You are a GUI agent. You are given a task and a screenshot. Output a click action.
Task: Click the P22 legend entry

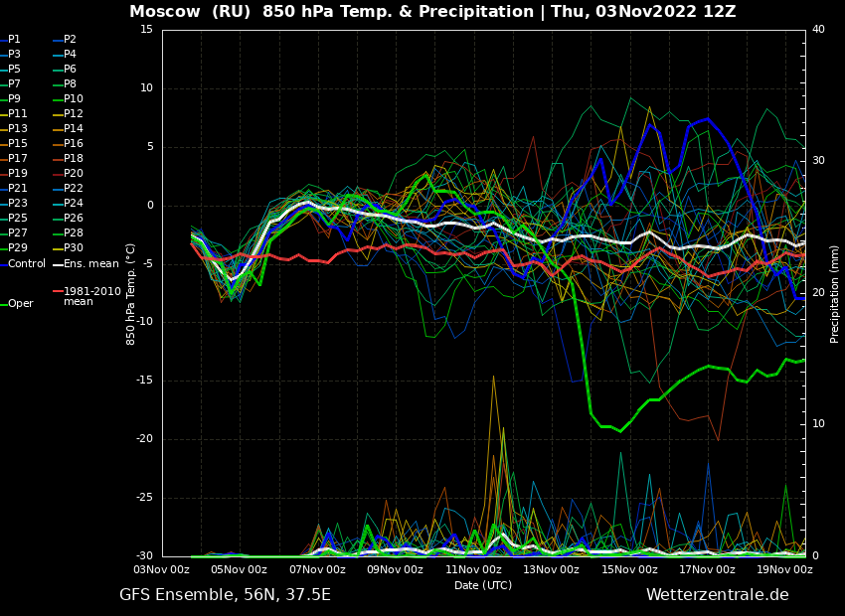pos(73,189)
